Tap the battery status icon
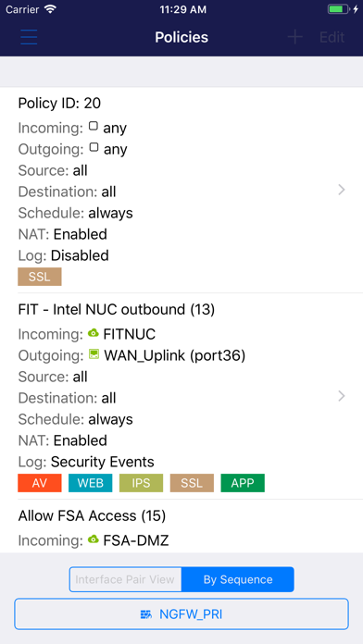 [339, 9]
